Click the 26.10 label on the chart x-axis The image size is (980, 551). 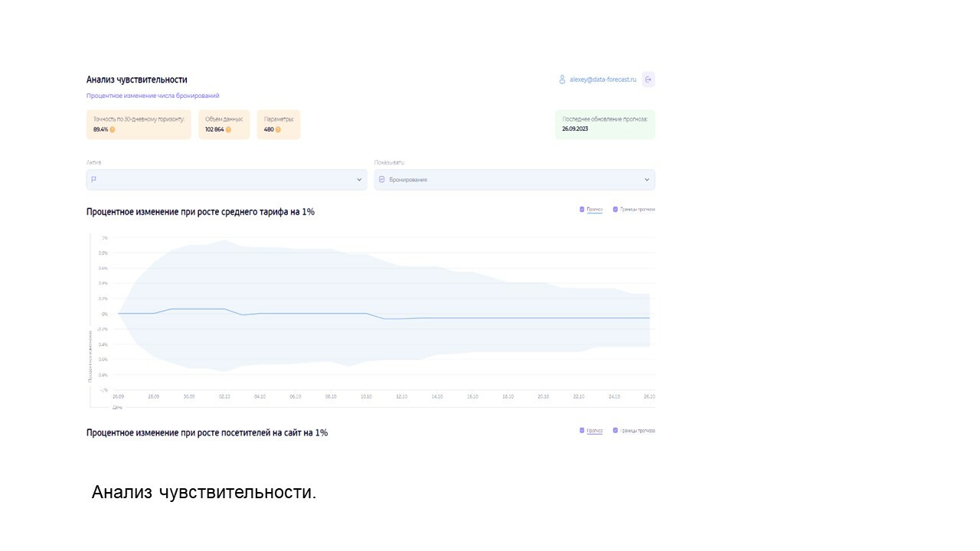click(649, 397)
